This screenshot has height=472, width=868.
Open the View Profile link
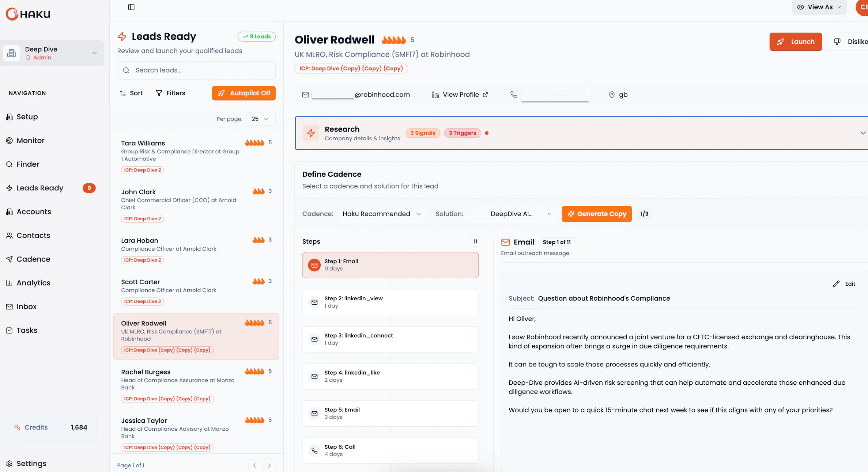coord(465,95)
